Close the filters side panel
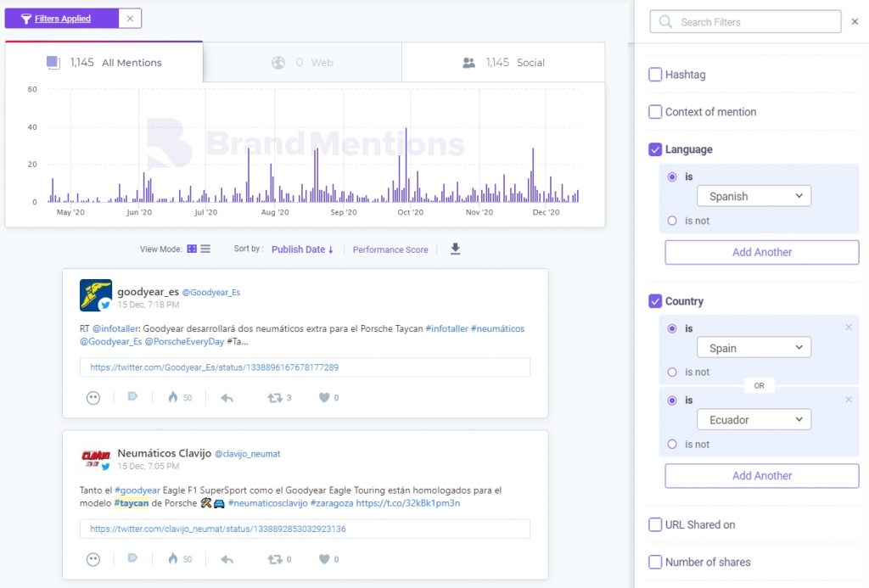 pyautogui.click(x=855, y=21)
